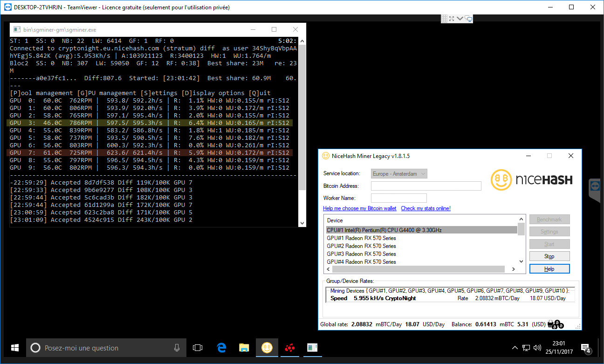604x364 pixels.
Task: Click the Bitcoin Address input field
Action: tap(426, 186)
